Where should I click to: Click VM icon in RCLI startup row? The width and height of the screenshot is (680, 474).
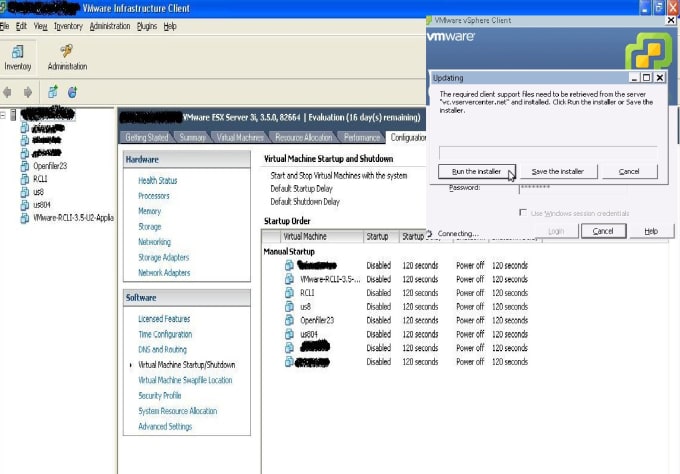pyautogui.click(x=289, y=293)
